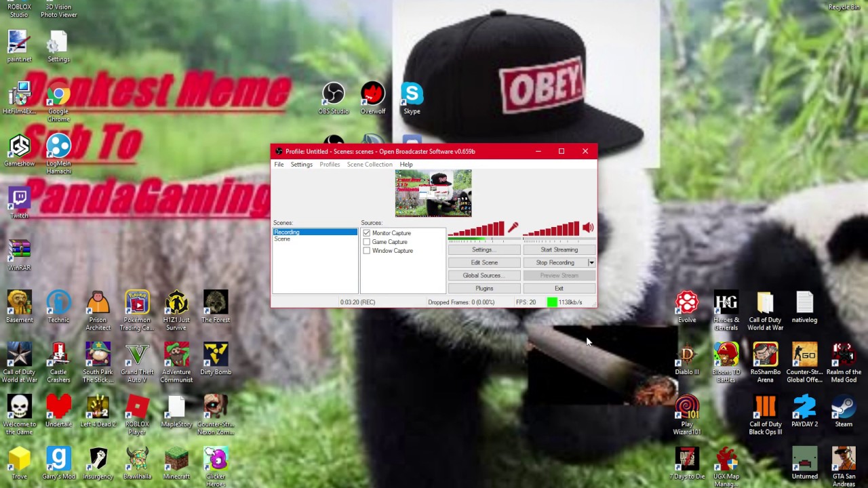Click the OBS preview thumbnail
Image resolution: width=868 pixels, height=488 pixels.
coord(433,193)
